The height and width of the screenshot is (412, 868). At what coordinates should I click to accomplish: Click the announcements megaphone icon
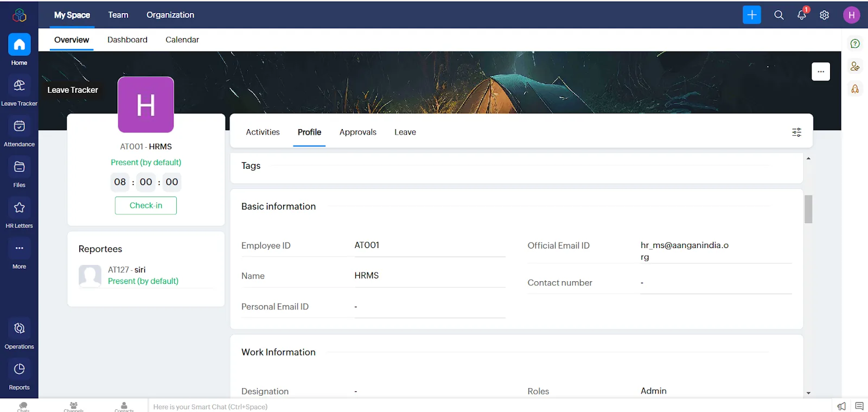click(841, 406)
